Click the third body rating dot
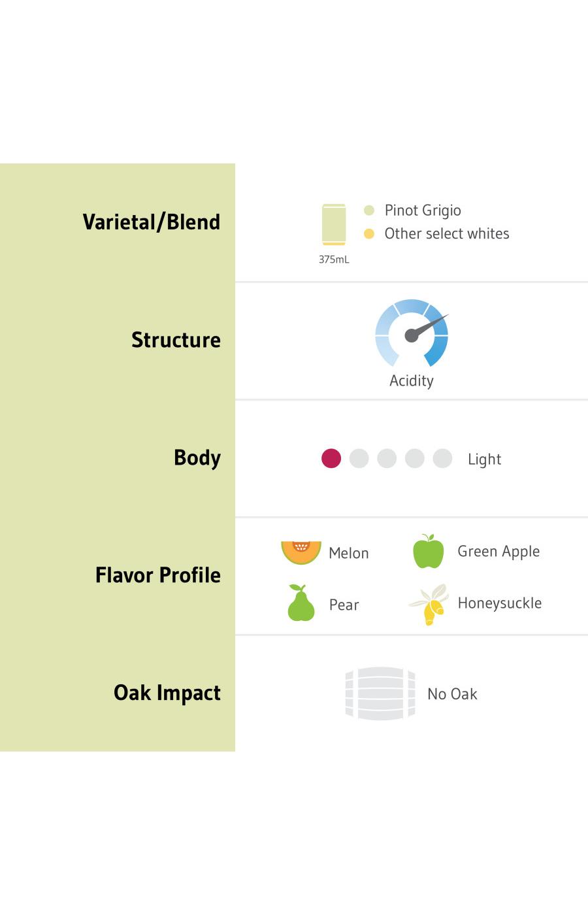 (387, 459)
